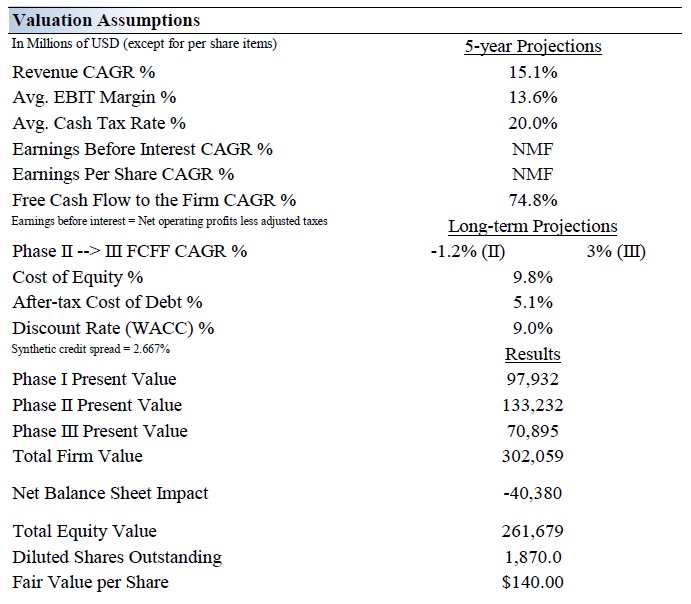The image size is (691, 604).
Task: Select the 5-year Projections header
Action: pyautogui.click(x=532, y=46)
